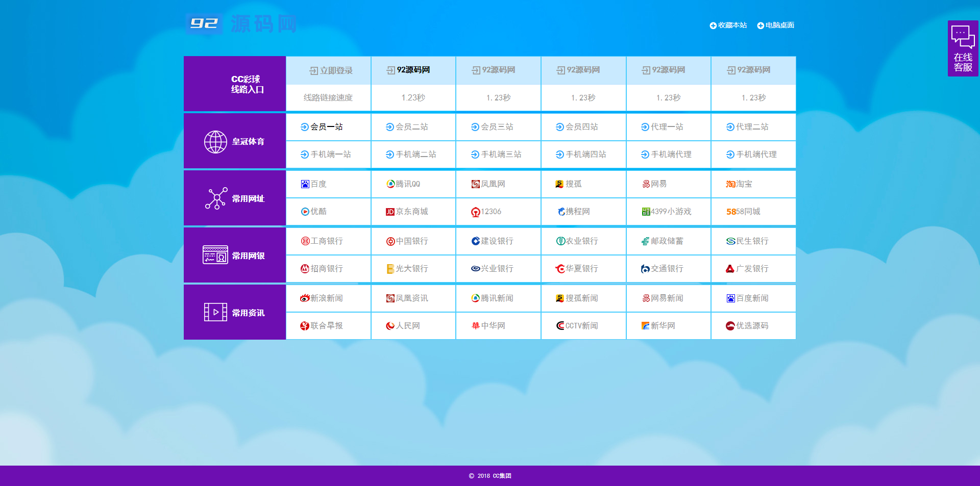Click the ICBC icon next to 工商银行
The height and width of the screenshot is (486, 980).
(305, 241)
